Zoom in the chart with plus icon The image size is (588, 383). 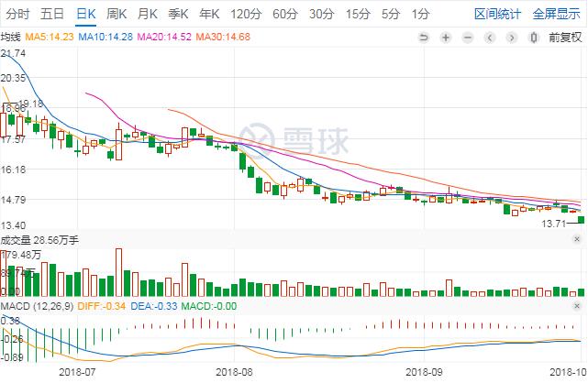click(x=446, y=38)
